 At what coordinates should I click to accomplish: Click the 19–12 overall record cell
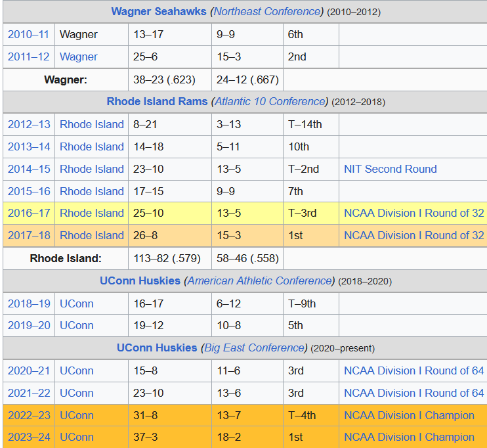170,326
